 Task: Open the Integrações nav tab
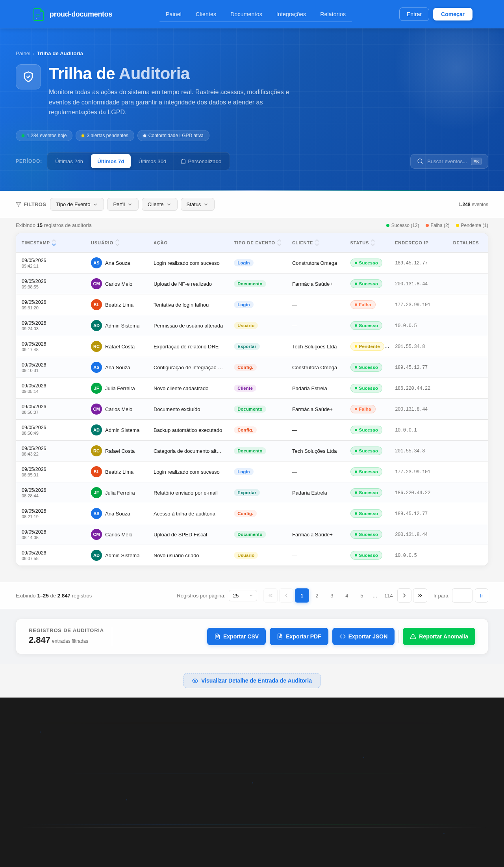(291, 14)
